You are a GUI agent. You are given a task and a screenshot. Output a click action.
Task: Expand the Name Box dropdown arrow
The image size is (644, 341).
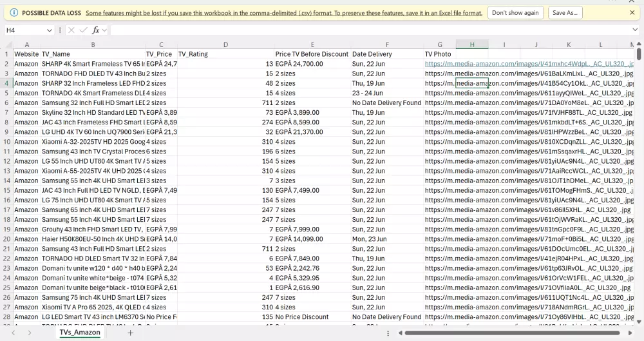click(50, 30)
